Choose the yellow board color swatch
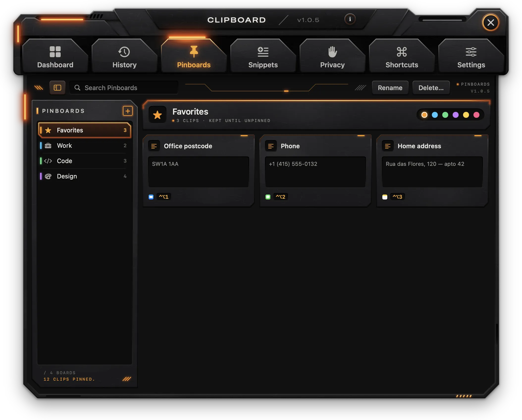The width and height of the screenshot is (522, 420). (466, 115)
